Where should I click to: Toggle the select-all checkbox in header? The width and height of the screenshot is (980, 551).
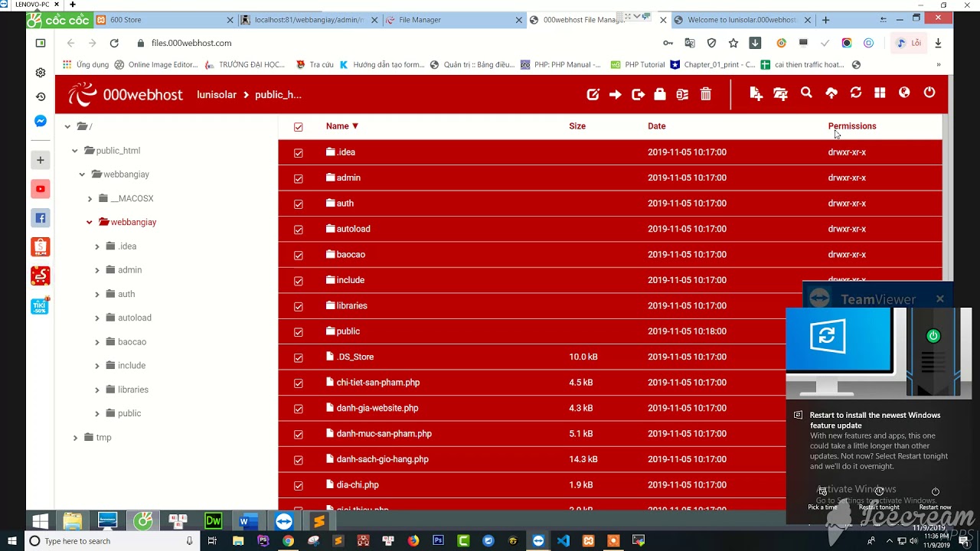tap(299, 127)
